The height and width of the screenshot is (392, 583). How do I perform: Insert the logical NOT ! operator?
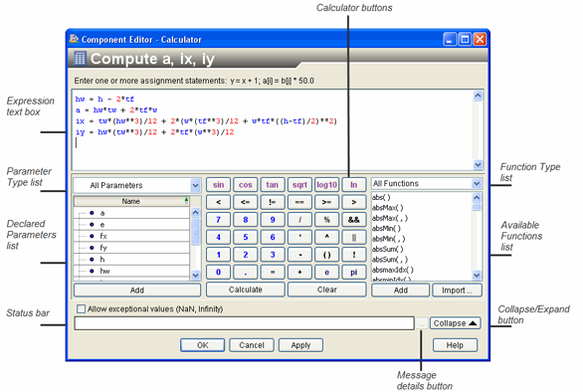click(354, 255)
